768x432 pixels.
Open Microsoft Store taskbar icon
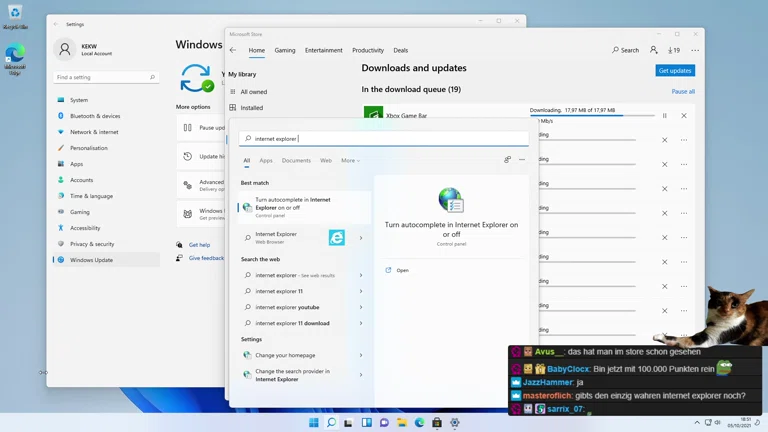(x=437, y=423)
